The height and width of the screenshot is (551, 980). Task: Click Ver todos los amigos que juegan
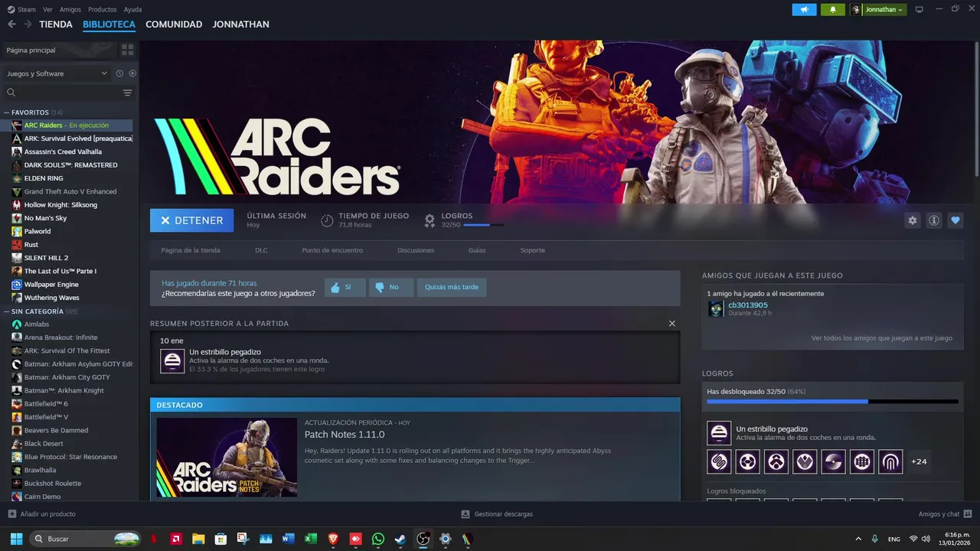[881, 337]
